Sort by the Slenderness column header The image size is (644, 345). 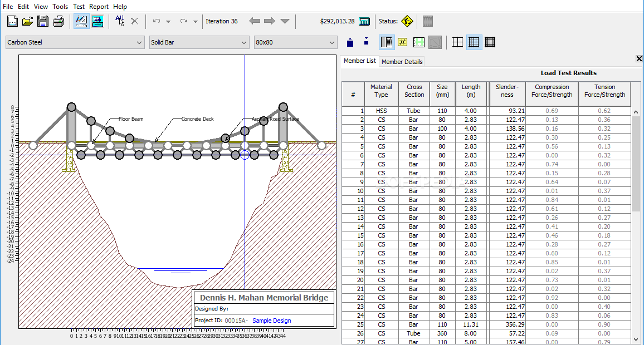pyautogui.click(x=507, y=91)
